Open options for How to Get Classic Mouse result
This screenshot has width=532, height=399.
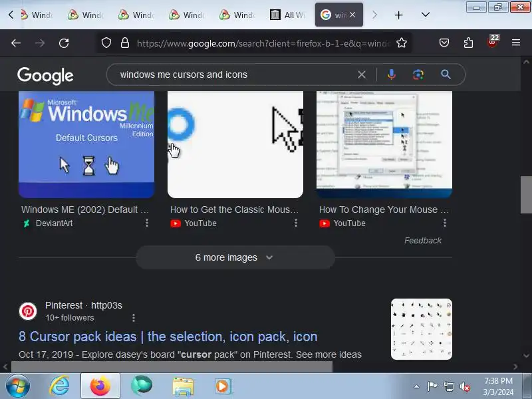296,223
